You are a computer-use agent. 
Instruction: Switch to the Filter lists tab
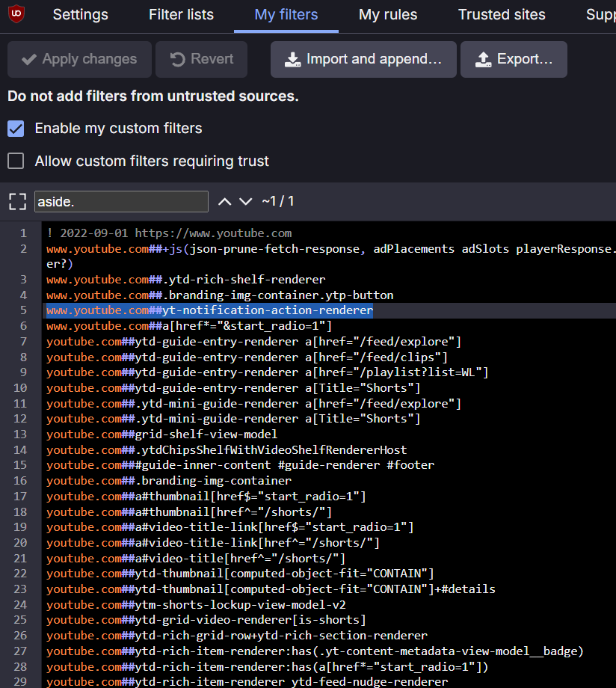click(181, 14)
